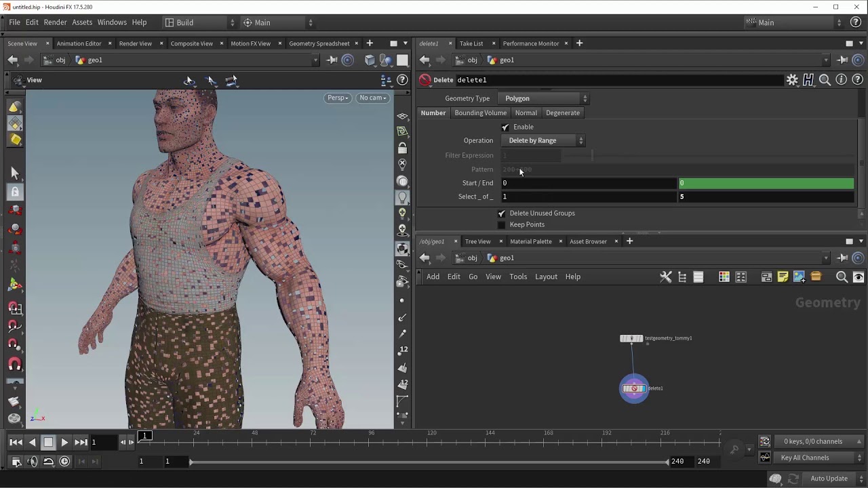
Task: Open the node info icon in parameters
Action: point(842,80)
